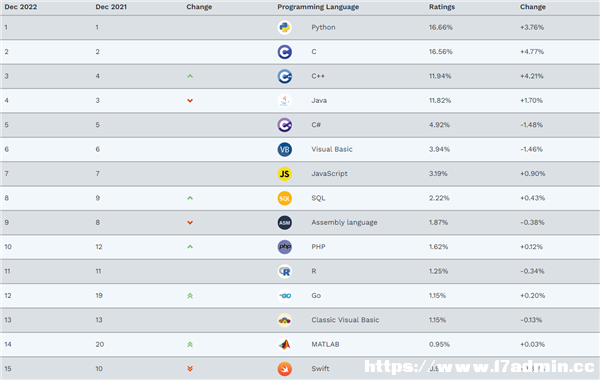Click the C language logo icon
The height and width of the screenshot is (380, 600).
tap(284, 52)
